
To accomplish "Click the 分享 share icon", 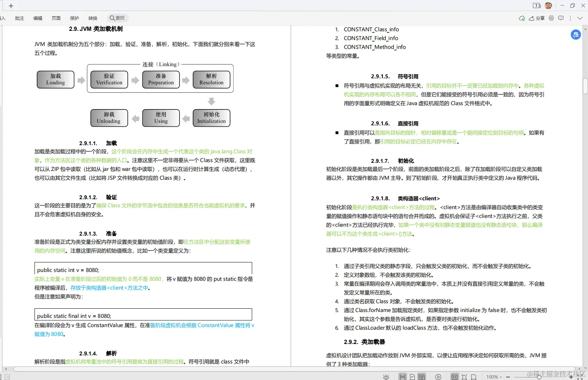I will 537,18.
